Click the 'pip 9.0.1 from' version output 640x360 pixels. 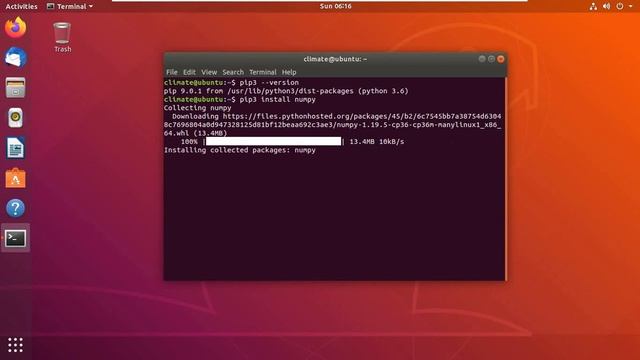pos(286,91)
